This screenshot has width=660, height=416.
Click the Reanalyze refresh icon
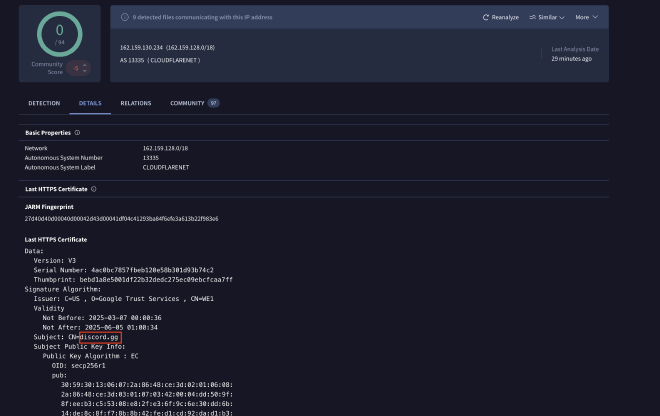[486, 17]
